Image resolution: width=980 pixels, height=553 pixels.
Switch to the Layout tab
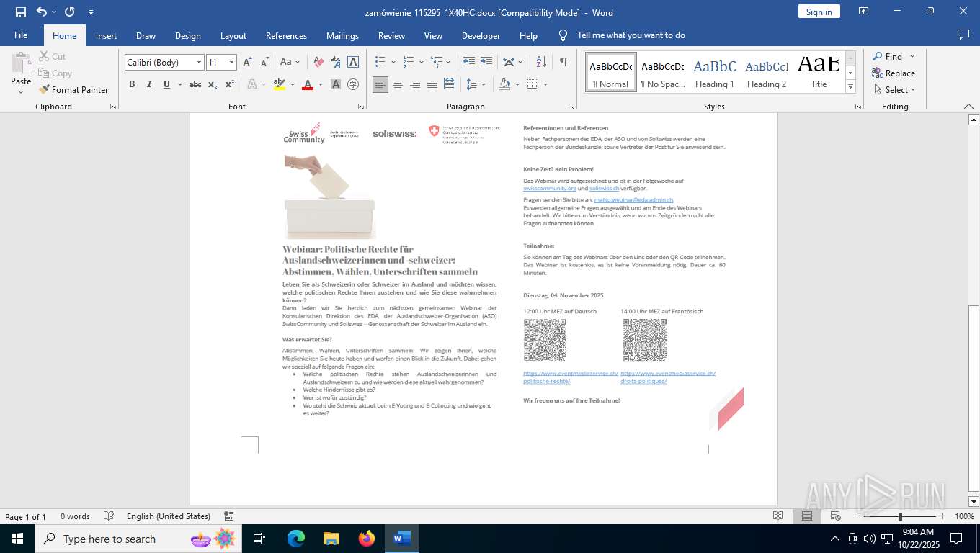coord(233,35)
